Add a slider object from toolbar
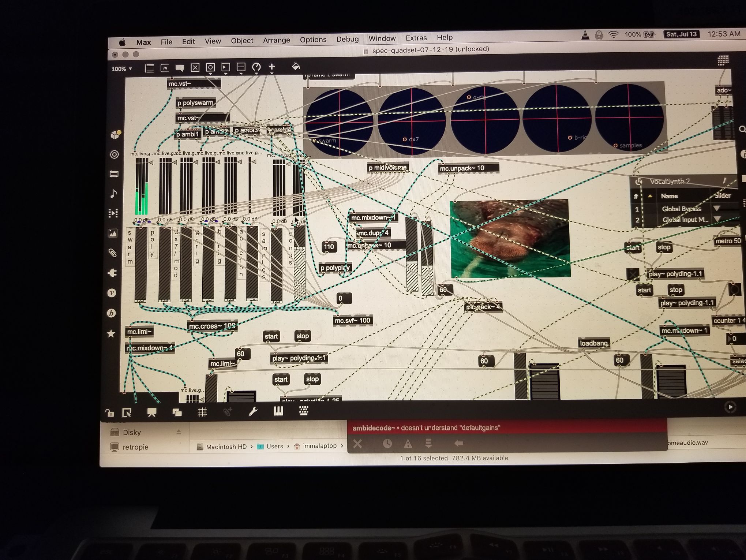 pyautogui.click(x=241, y=67)
